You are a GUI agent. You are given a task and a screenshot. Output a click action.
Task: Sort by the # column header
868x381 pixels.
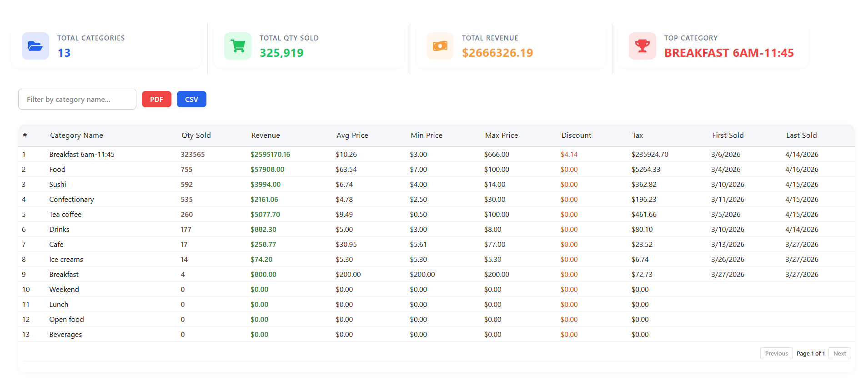coord(25,135)
